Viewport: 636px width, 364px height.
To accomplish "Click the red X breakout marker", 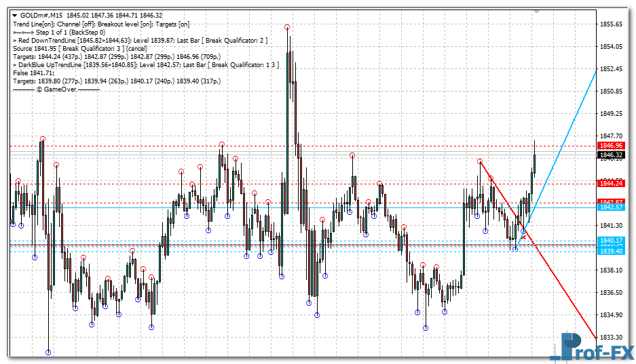I will point(523,237).
